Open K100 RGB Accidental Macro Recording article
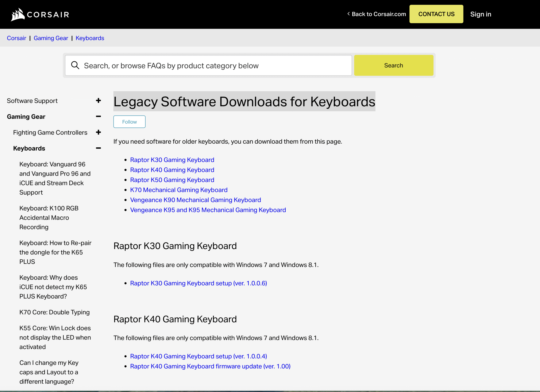Image resolution: width=540 pixels, height=392 pixels. 49,218
